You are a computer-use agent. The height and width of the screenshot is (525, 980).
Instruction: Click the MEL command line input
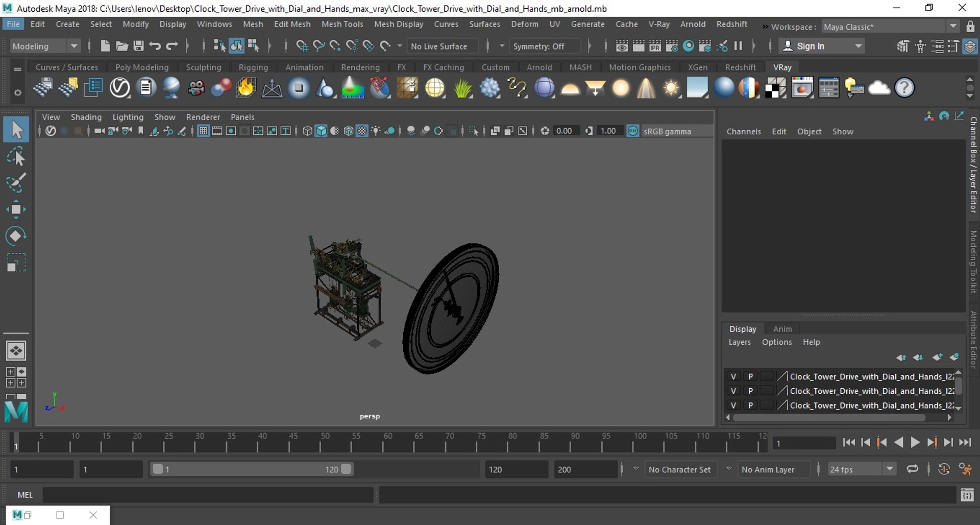click(x=208, y=495)
